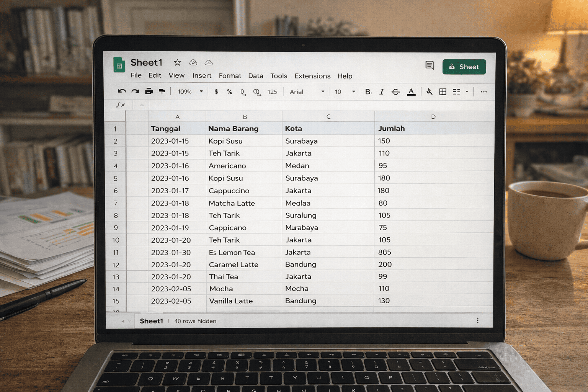Print the spreadsheet using the printer icon
Viewport: 588px width, 392px height.
tap(149, 91)
